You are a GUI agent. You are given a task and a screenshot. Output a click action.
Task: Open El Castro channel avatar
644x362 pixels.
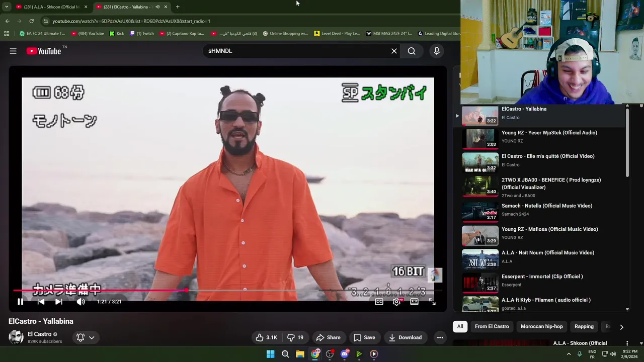[16, 337]
